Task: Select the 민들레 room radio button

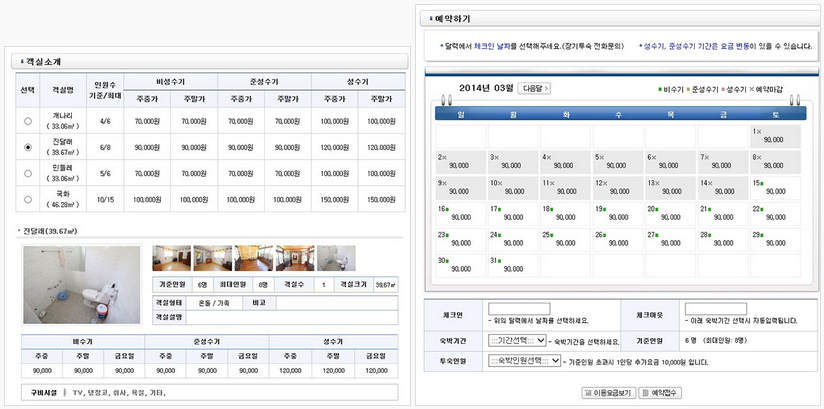Action: point(28,173)
